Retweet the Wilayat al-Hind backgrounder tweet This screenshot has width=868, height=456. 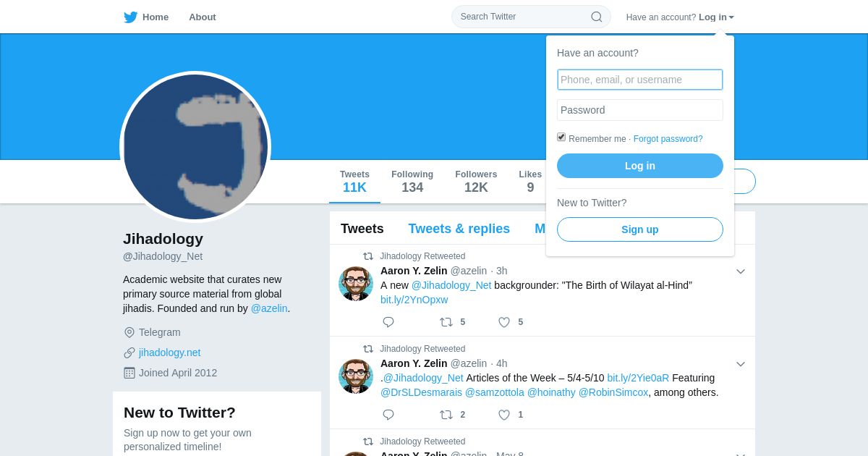coord(446,322)
